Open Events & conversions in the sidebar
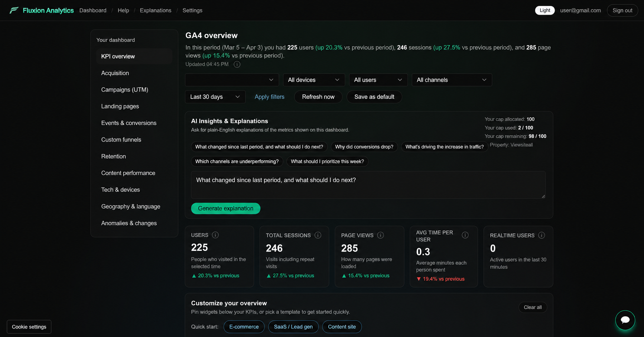Screen dimensions: 644x337 (134, 123)
